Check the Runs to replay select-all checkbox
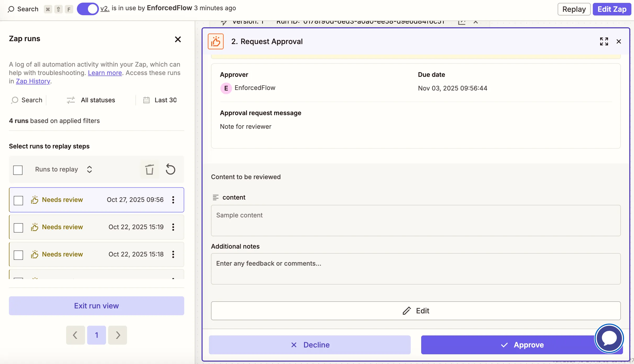The height and width of the screenshot is (364, 634). (x=18, y=170)
